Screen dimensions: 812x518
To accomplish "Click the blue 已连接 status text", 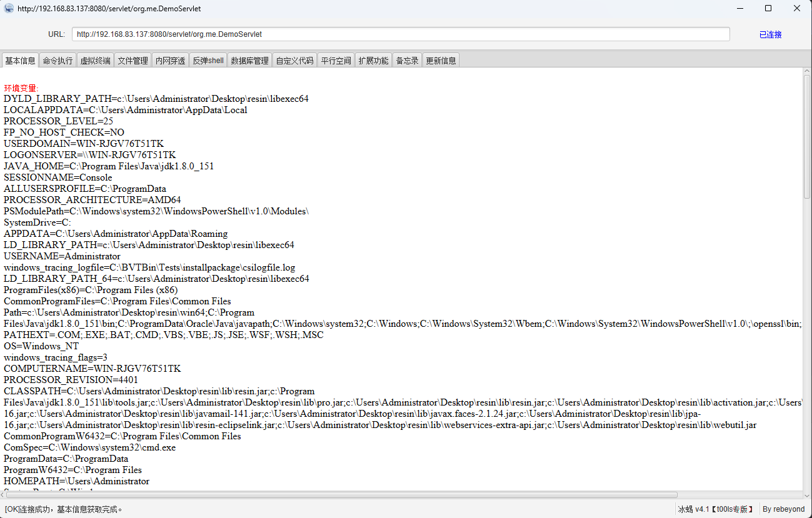I will pyautogui.click(x=770, y=34).
